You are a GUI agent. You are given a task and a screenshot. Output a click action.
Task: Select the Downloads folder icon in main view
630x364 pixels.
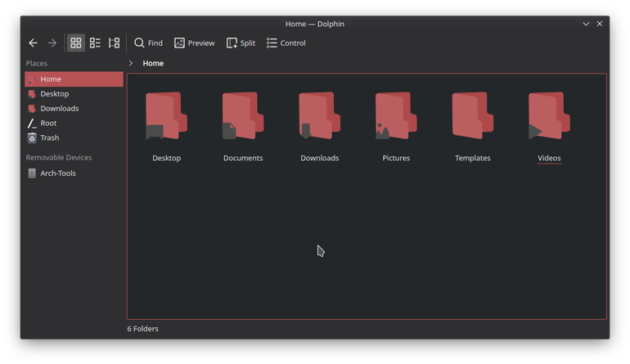tap(320, 115)
